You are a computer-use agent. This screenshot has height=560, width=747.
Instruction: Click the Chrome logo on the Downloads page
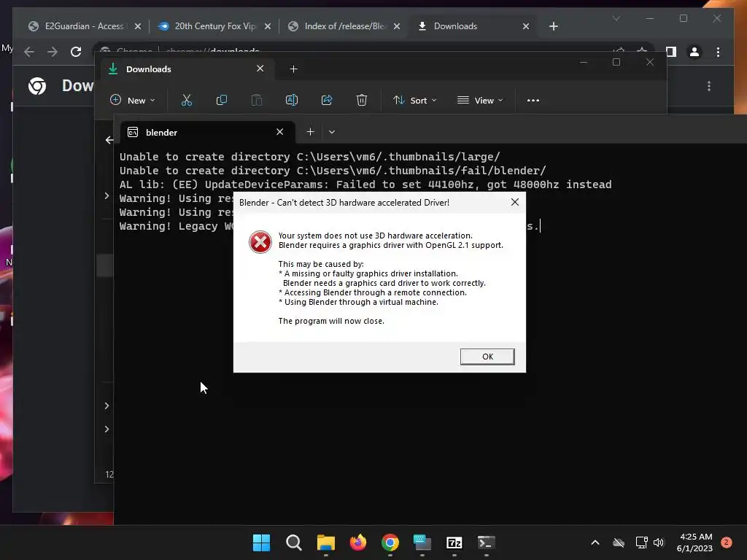[37, 86]
